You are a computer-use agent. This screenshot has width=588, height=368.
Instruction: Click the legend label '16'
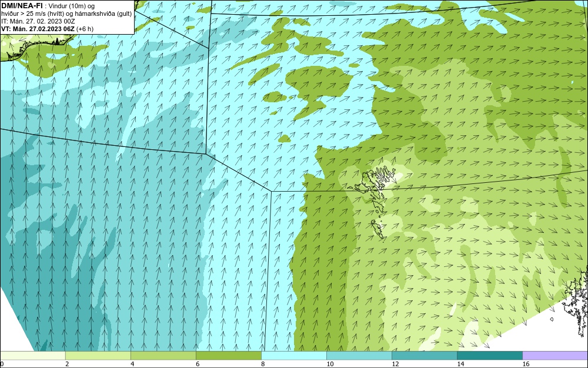click(x=526, y=364)
